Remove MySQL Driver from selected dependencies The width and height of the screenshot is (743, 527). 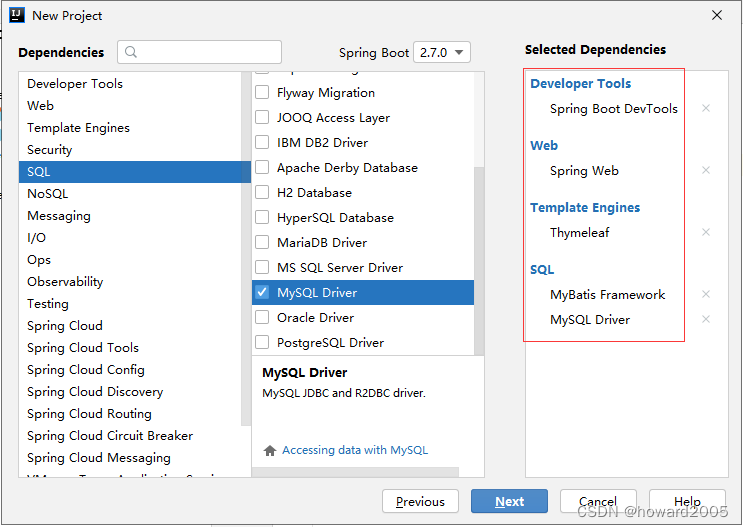click(x=706, y=319)
